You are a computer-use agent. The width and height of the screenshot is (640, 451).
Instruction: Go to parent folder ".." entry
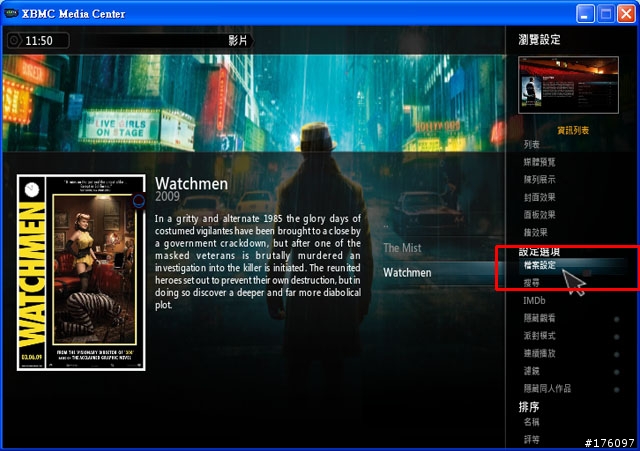(x=386, y=225)
